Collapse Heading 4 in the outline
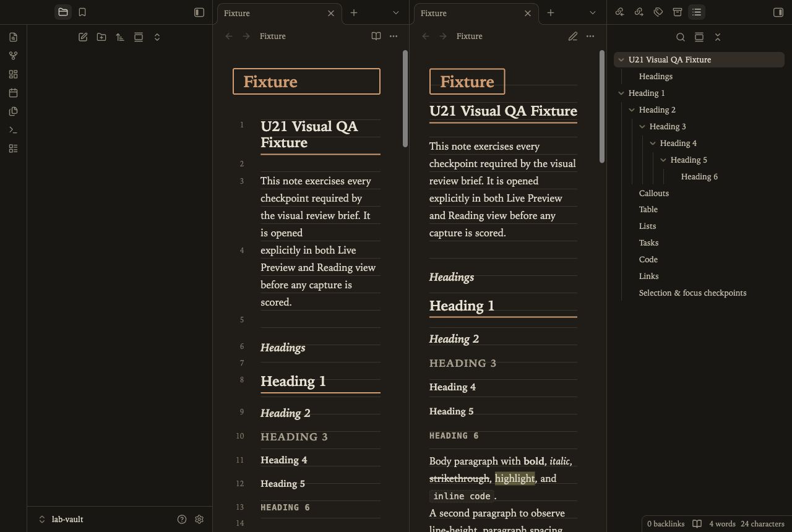This screenshot has height=532, width=792. point(653,144)
